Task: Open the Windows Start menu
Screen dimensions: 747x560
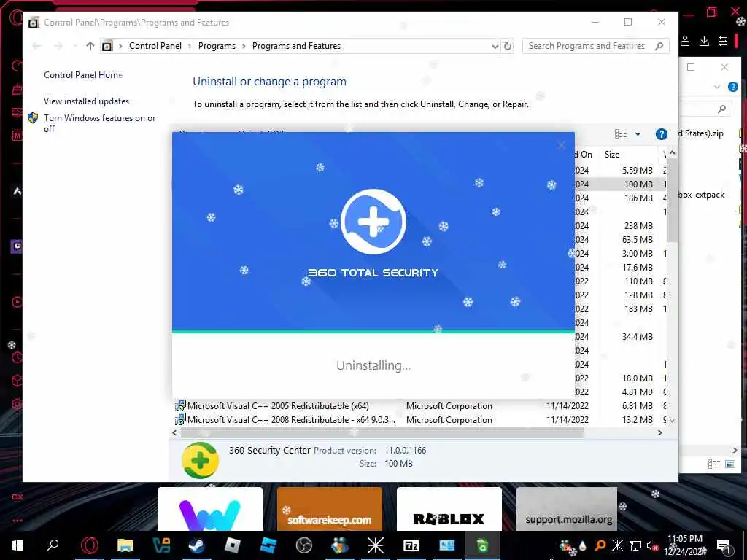Action: point(18,545)
